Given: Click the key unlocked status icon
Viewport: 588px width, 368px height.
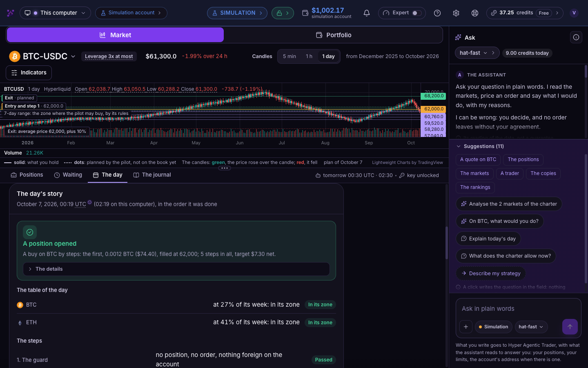Looking at the screenshot, I should pyautogui.click(x=402, y=175).
